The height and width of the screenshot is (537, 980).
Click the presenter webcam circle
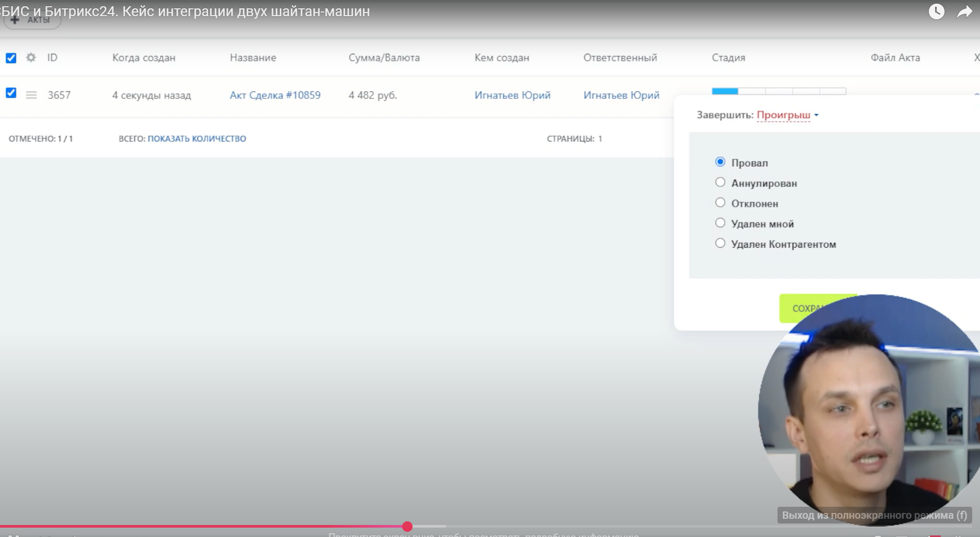click(869, 409)
